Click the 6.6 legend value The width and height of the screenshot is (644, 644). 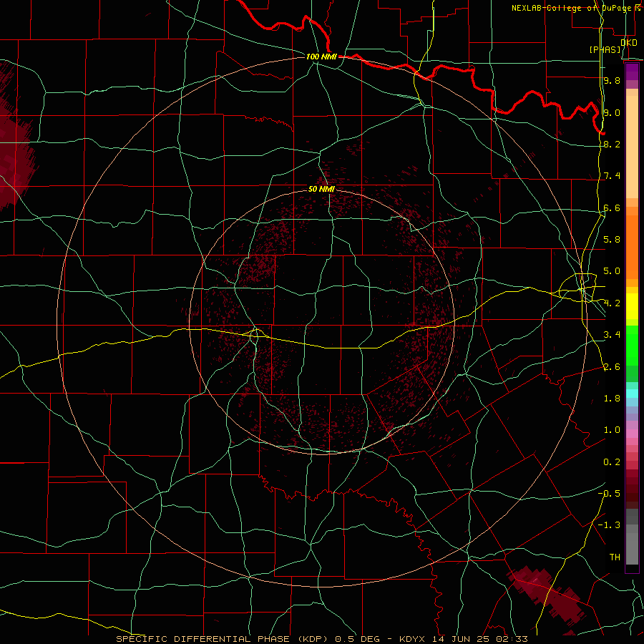[x=612, y=208]
